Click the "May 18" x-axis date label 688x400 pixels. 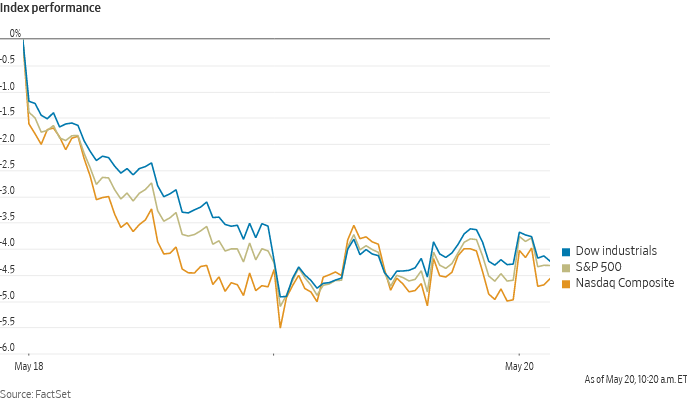[x=31, y=367]
